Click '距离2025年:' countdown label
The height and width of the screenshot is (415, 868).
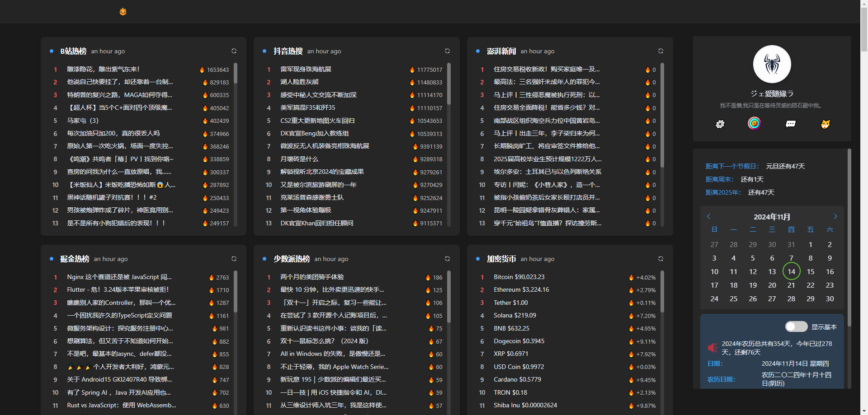coord(723,192)
